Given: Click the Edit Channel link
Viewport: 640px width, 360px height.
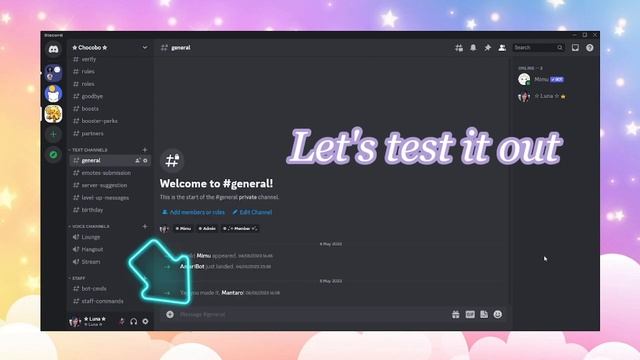Looking at the screenshot, I should [252, 212].
